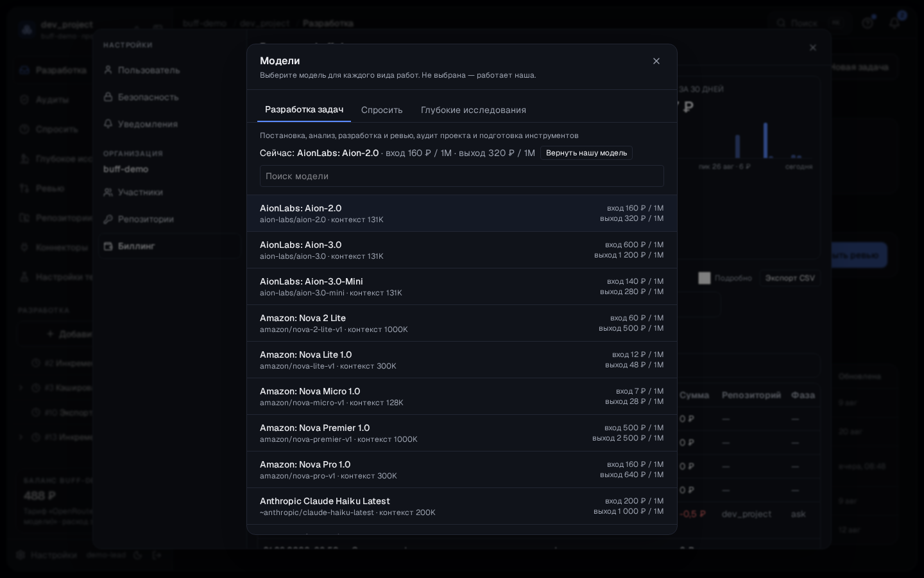The width and height of the screenshot is (924, 578).
Task: Open task #10 Экспорт in the sidebar tree
Action: point(62,412)
